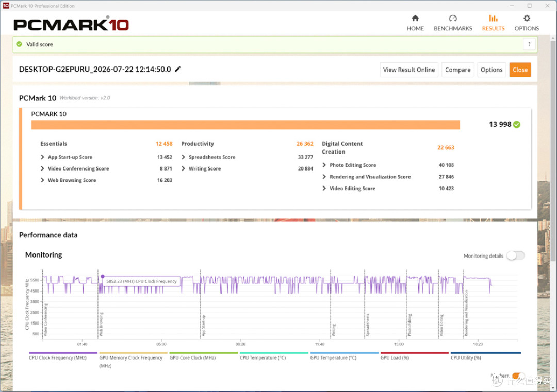Click the benchmarks gauge icon
This screenshot has width=557, height=392.
(x=453, y=18)
